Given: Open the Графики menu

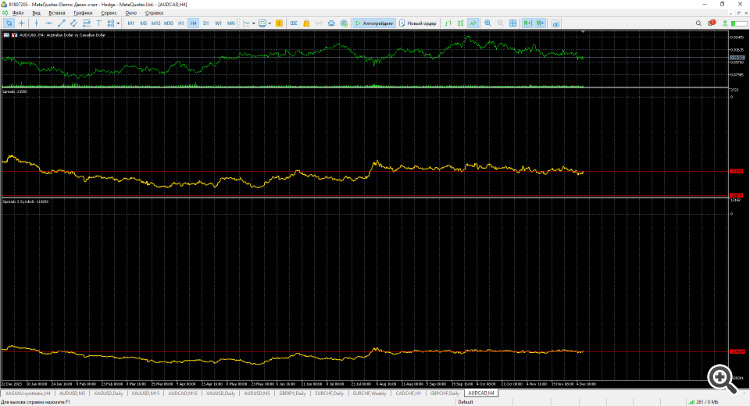Looking at the screenshot, I should (83, 13).
